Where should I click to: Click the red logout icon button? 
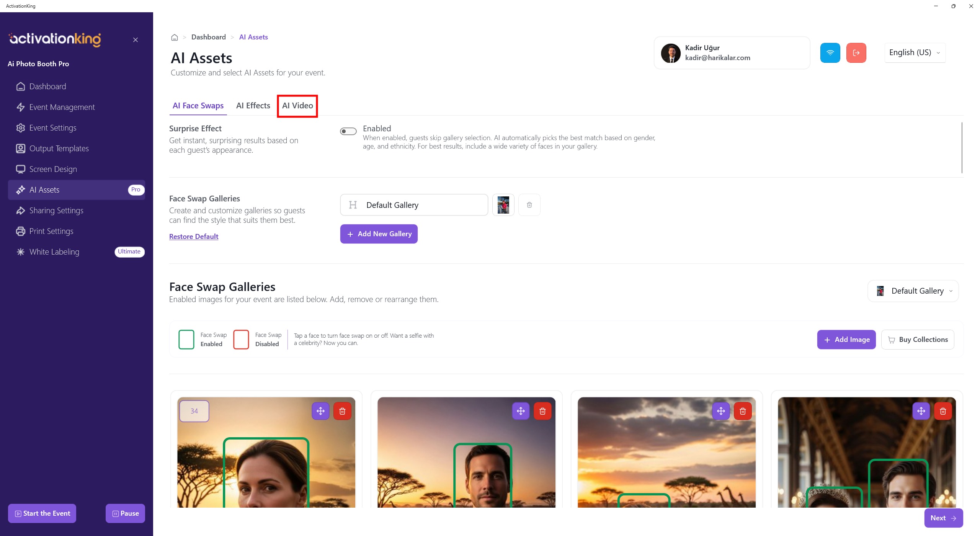coord(856,53)
